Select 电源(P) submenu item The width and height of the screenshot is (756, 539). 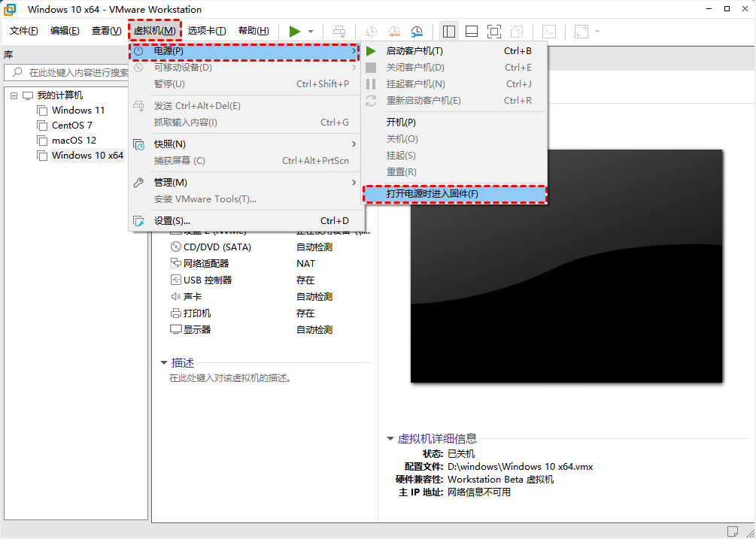244,51
